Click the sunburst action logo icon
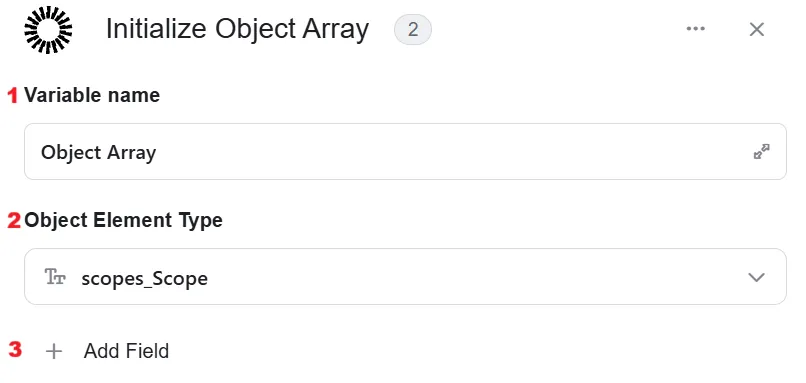 click(48, 30)
